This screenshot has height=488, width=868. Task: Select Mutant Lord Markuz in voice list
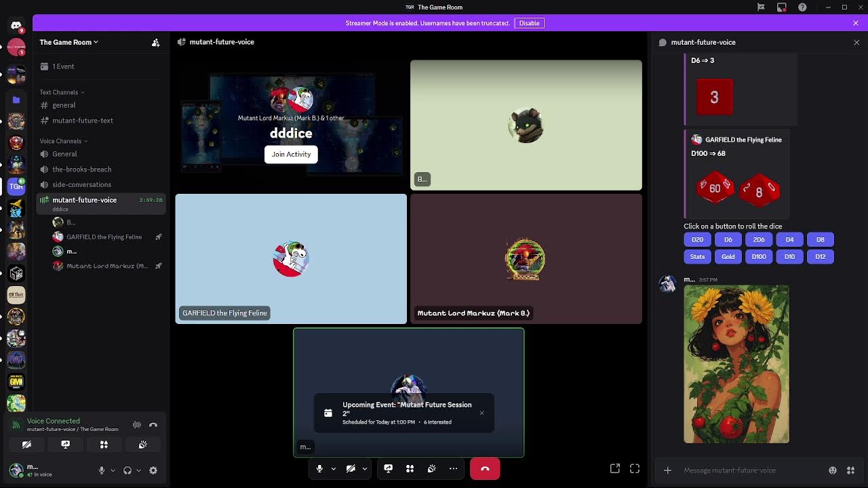(107, 266)
